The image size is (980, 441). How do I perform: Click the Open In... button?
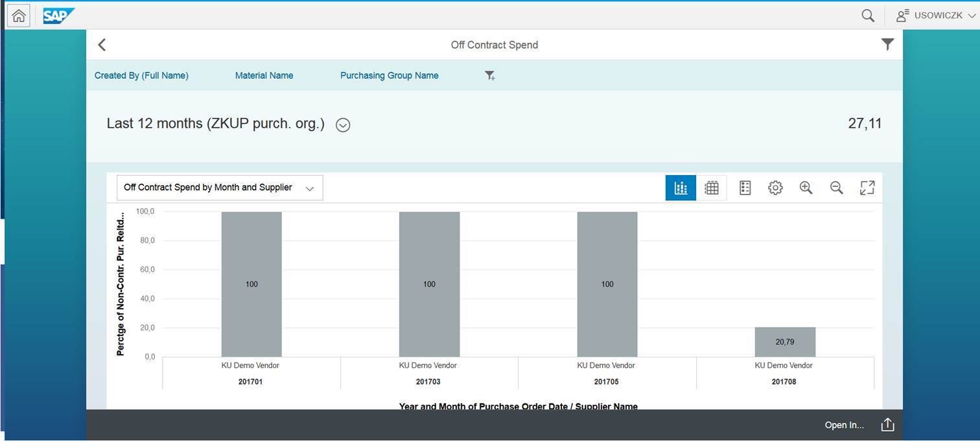[844, 425]
